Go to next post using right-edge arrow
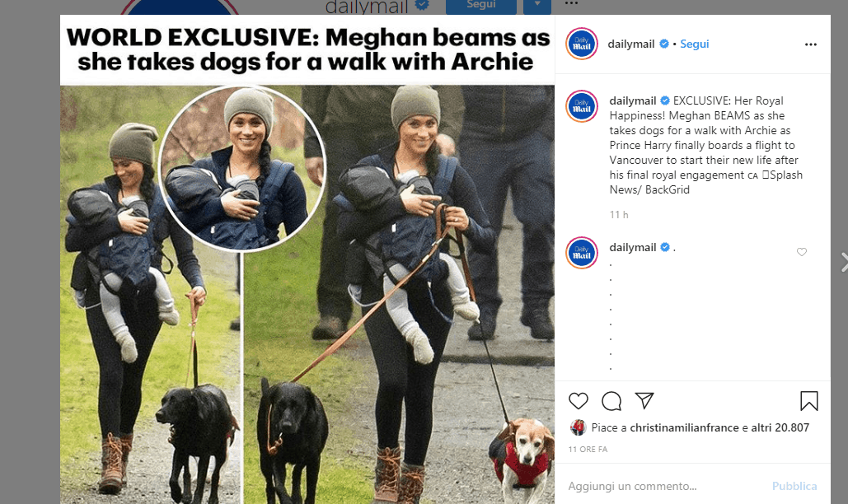Image resolution: width=848 pixels, height=504 pixels. click(x=843, y=262)
